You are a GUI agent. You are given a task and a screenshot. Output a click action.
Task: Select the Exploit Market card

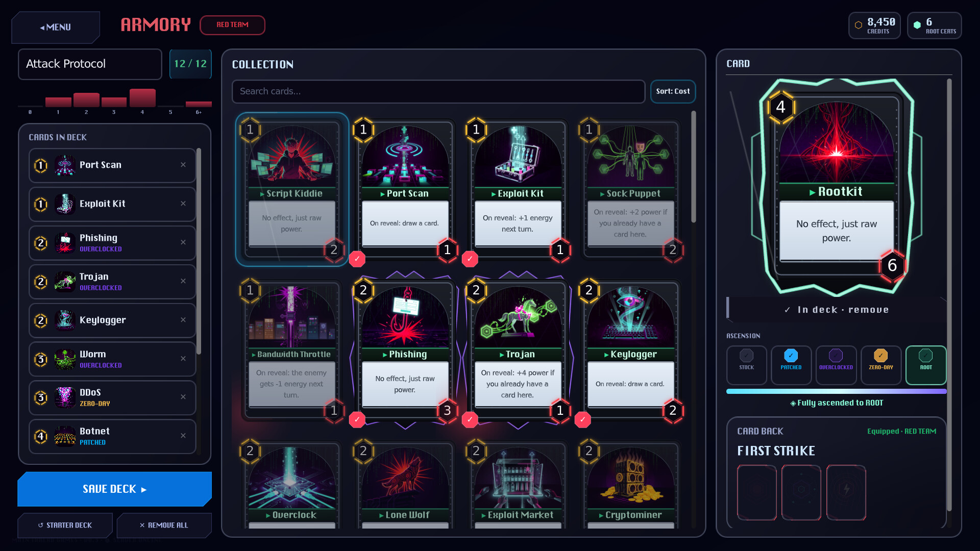tap(518, 485)
